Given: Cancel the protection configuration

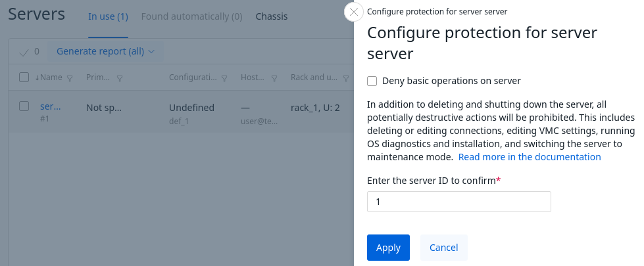Looking at the screenshot, I should coord(443,248).
